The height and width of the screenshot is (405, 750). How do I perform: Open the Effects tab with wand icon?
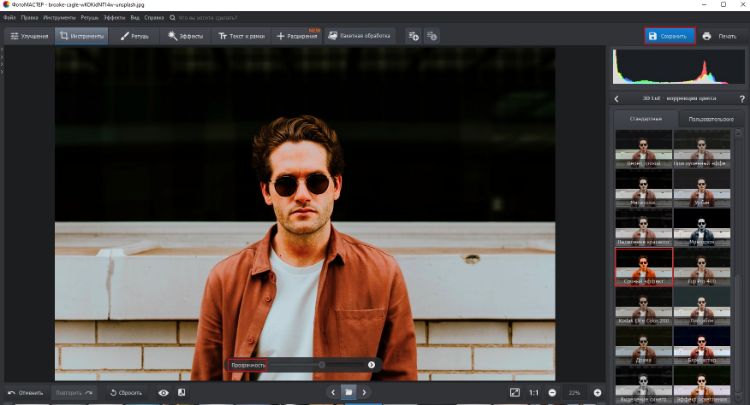[186, 36]
